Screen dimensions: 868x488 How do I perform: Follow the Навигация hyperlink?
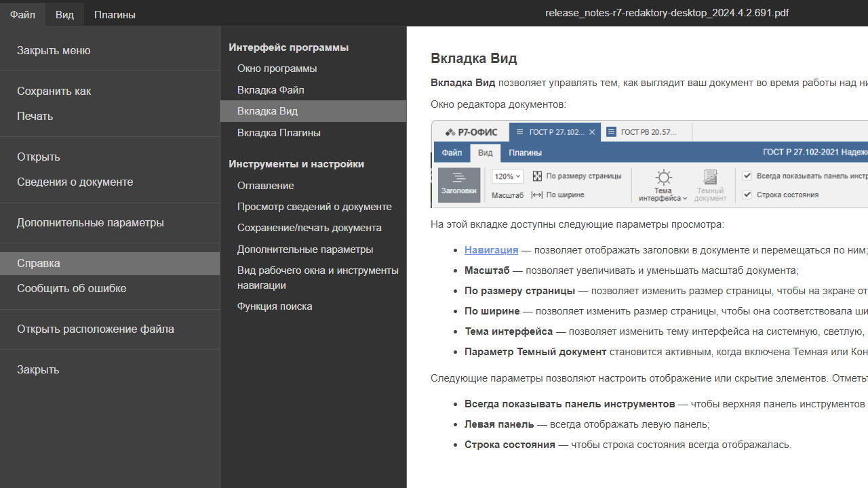pos(491,249)
